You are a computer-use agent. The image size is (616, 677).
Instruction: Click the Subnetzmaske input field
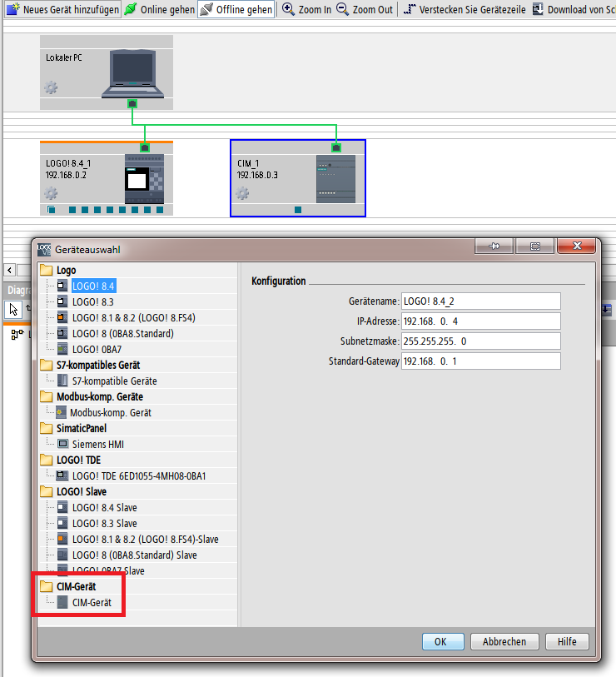click(481, 341)
